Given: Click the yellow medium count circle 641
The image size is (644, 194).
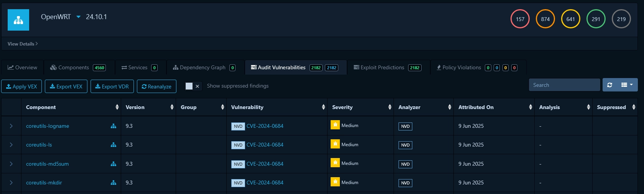Looking at the screenshot, I should coord(570,19).
